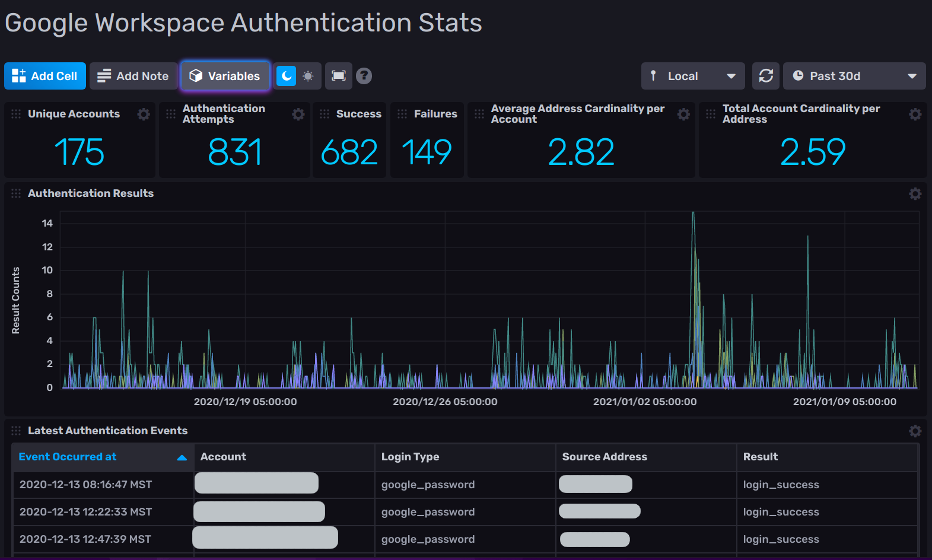
Task: Open gear on Total Account Cardinality cell
Action: click(x=915, y=114)
